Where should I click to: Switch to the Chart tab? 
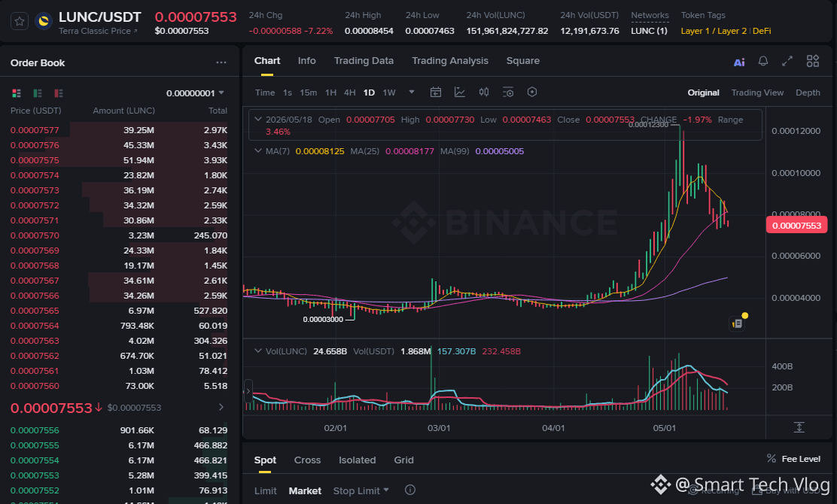click(x=267, y=61)
